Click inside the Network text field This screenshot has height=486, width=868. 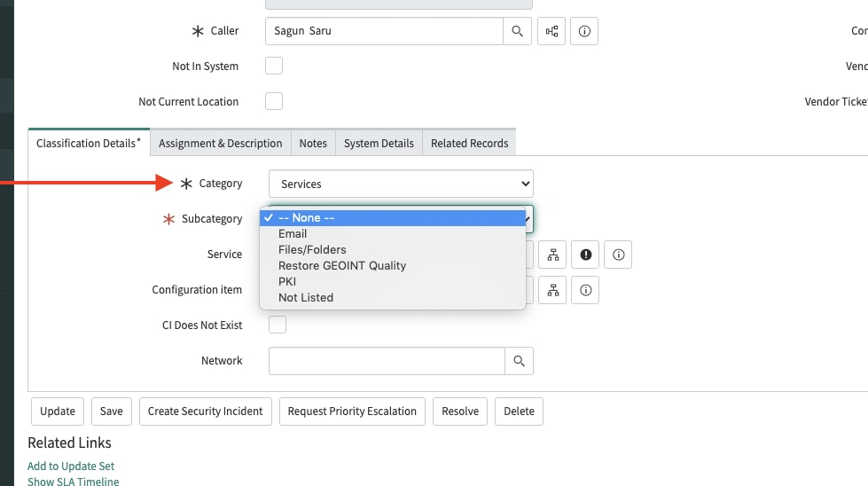(x=387, y=361)
